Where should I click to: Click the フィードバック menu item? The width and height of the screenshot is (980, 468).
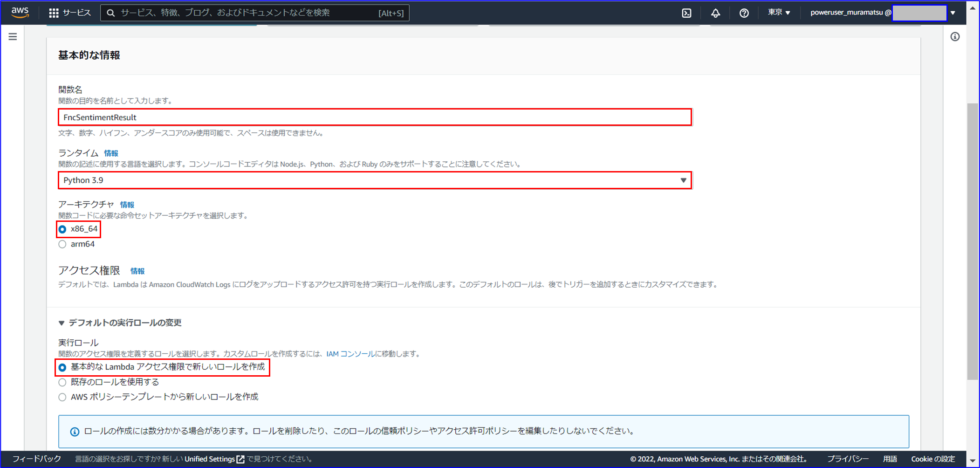coord(35,459)
